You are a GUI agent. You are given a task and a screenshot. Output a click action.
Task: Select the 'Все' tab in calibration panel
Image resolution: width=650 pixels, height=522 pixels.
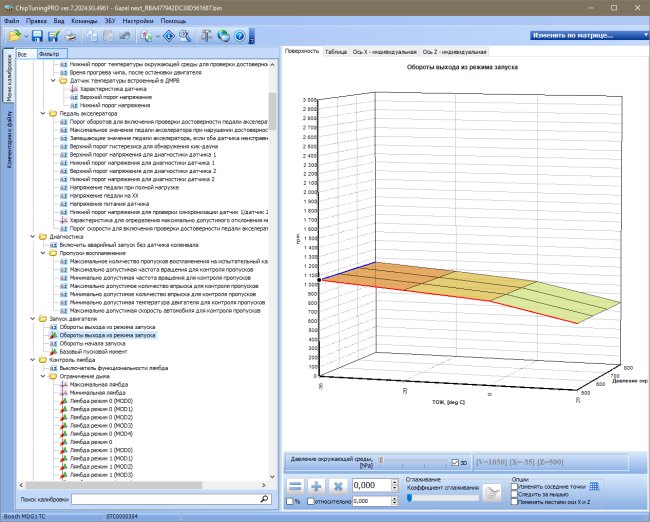pos(26,54)
